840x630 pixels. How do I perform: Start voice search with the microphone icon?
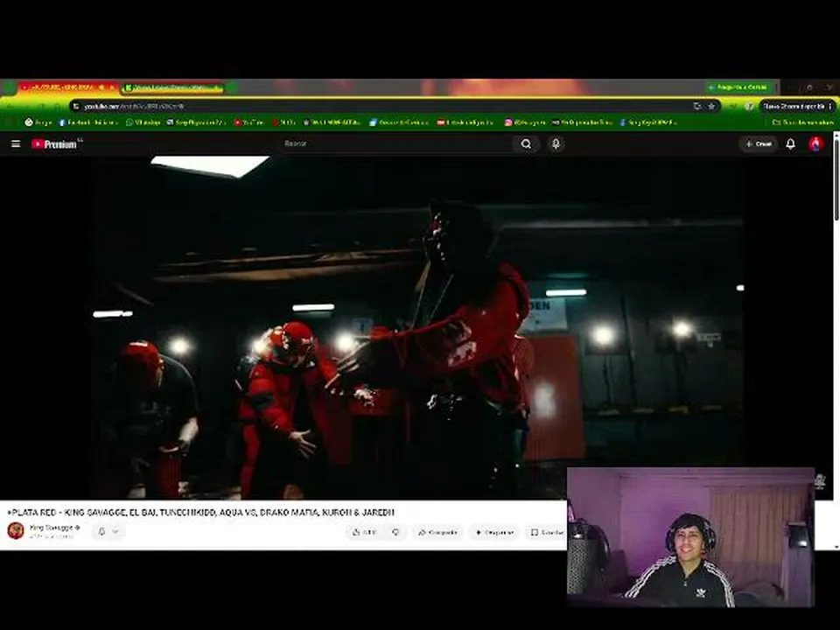(556, 143)
